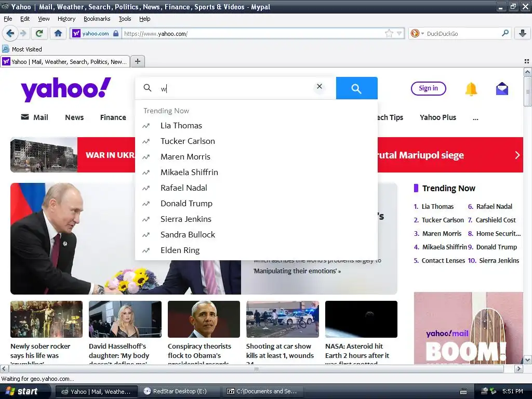Switch to RedStar Desktop (E:) taskbar item

click(x=179, y=391)
